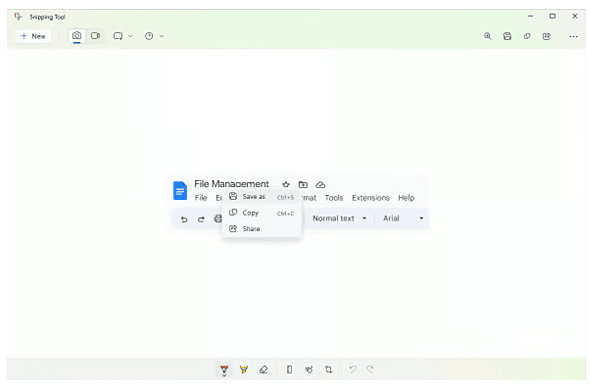Choose the eraser tool
590x385 pixels.
pos(263,370)
